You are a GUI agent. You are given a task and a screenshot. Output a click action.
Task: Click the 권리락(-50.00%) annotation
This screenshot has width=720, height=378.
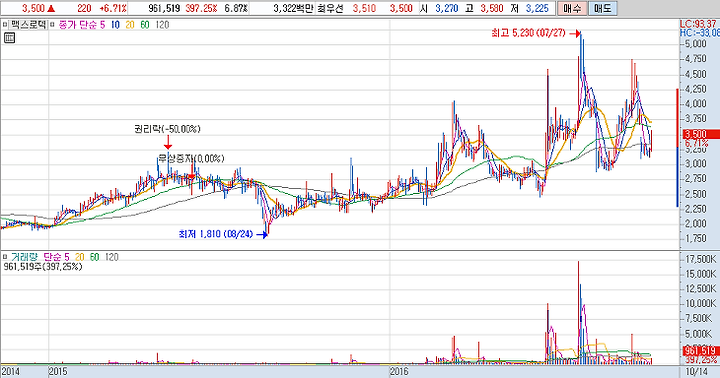[167, 129]
